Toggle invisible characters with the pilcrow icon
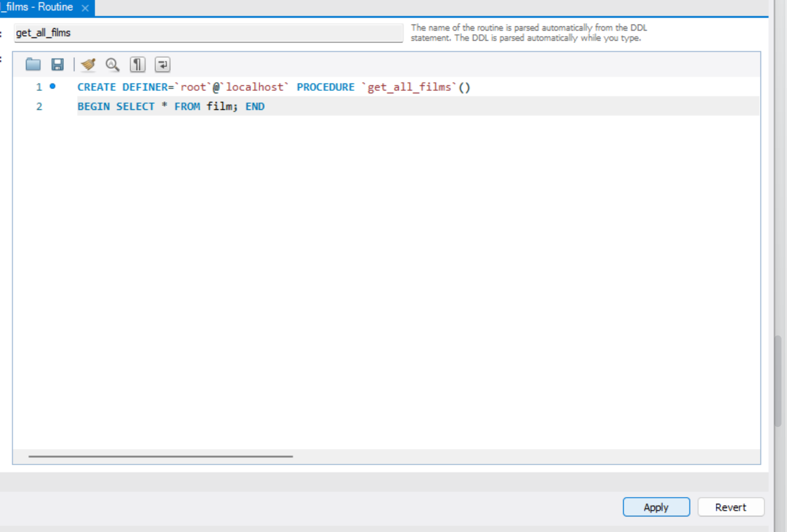The height and width of the screenshot is (532, 787). point(138,65)
